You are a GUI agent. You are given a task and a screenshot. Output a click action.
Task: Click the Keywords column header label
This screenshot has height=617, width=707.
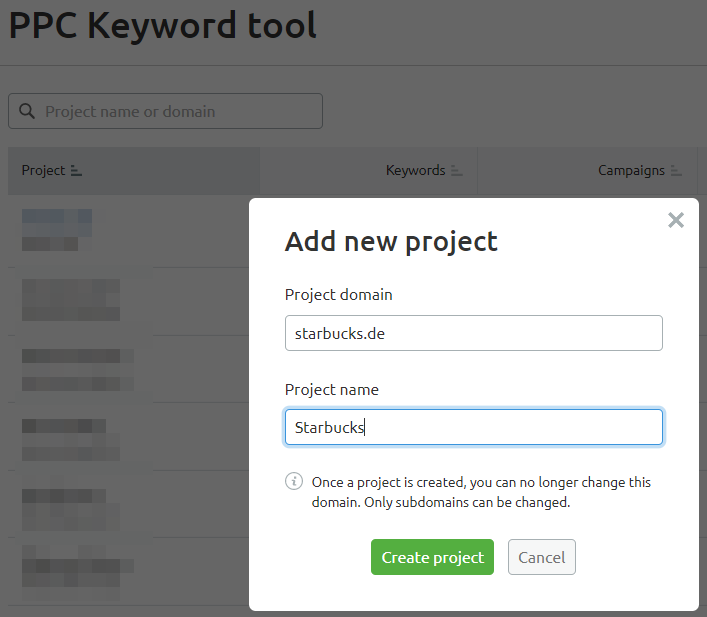point(415,170)
